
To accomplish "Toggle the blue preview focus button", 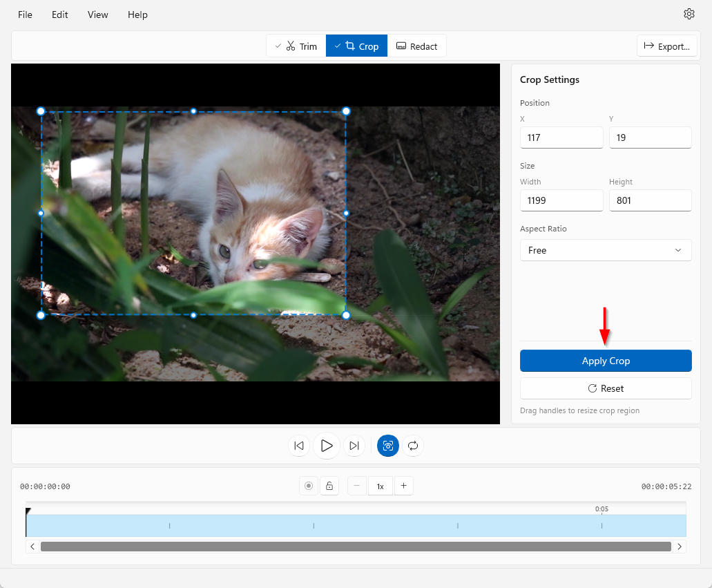I will click(388, 446).
